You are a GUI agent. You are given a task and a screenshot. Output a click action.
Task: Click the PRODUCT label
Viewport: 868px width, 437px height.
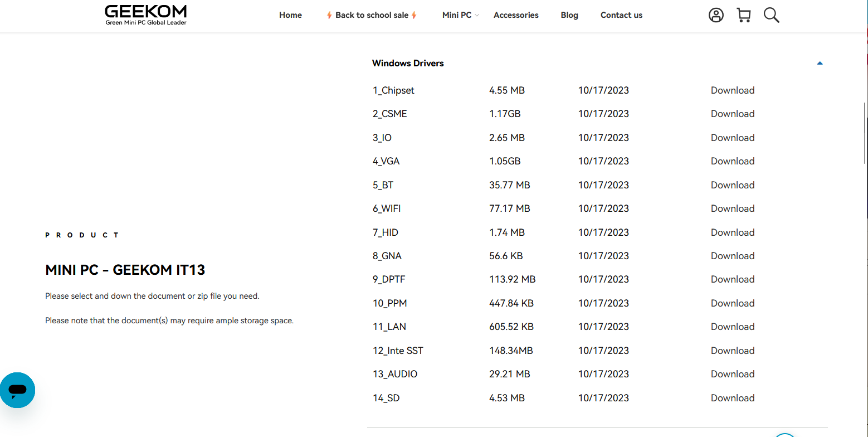pyautogui.click(x=82, y=235)
